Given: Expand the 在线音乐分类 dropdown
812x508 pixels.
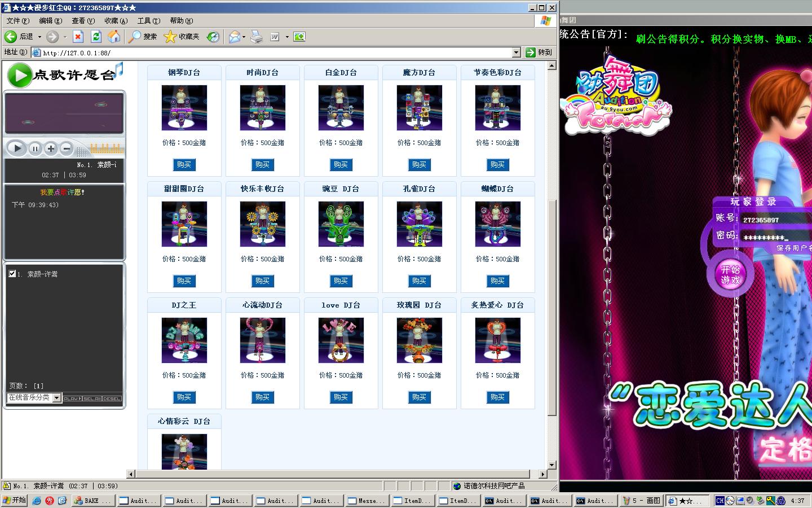Looking at the screenshot, I should [56, 398].
